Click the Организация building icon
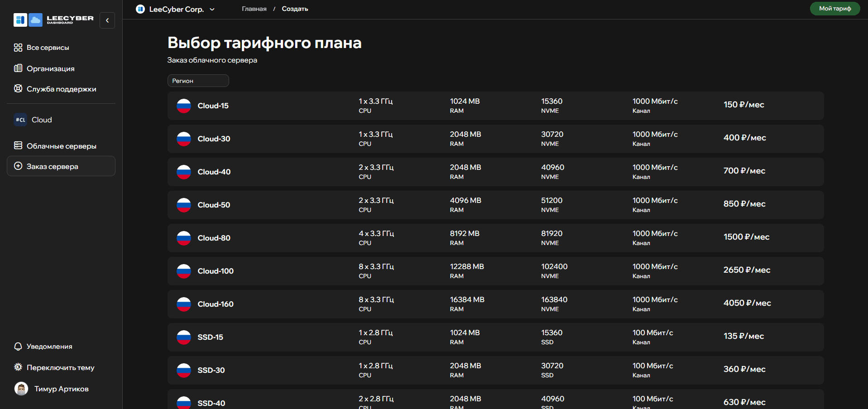 click(x=18, y=68)
